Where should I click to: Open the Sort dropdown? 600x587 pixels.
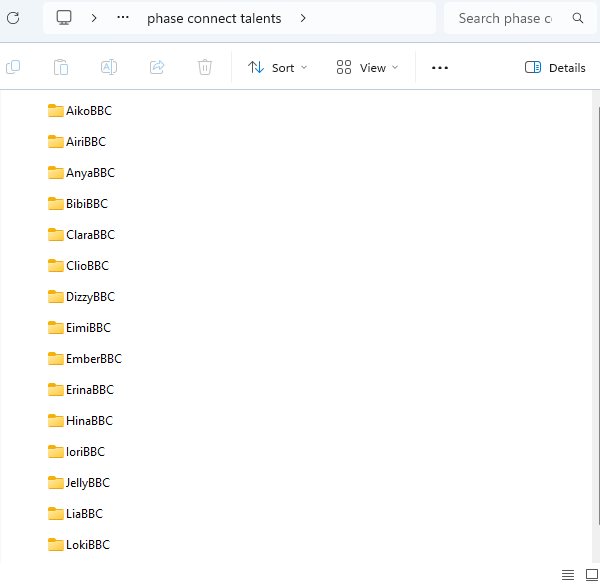click(277, 68)
